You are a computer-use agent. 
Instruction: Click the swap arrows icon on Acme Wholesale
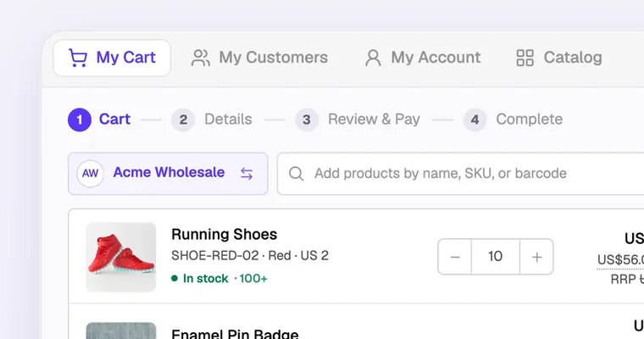pyautogui.click(x=247, y=174)
